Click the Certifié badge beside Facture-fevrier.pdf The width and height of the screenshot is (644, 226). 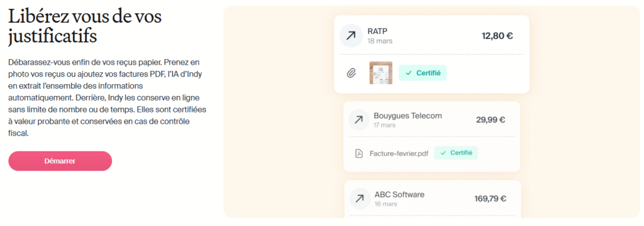(x=456, y=153)
